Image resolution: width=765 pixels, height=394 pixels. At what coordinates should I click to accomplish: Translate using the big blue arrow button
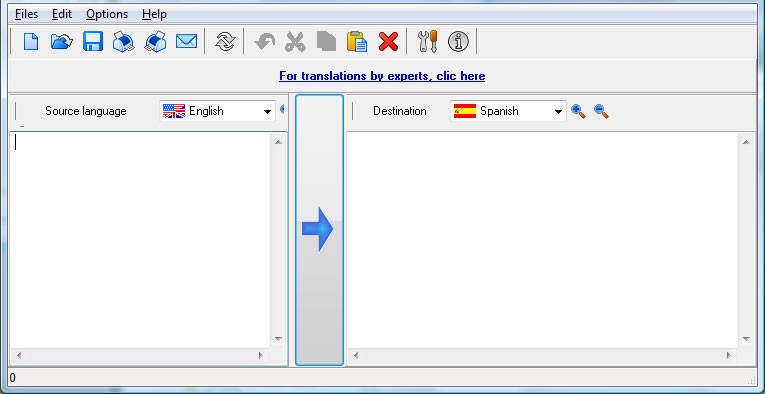click(x=319, y=230)
